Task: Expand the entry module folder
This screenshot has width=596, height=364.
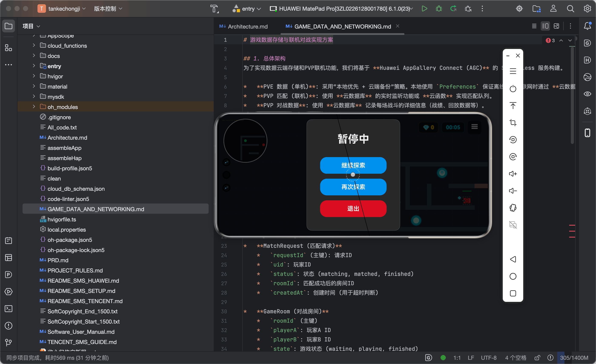Action: coord(34,66)
